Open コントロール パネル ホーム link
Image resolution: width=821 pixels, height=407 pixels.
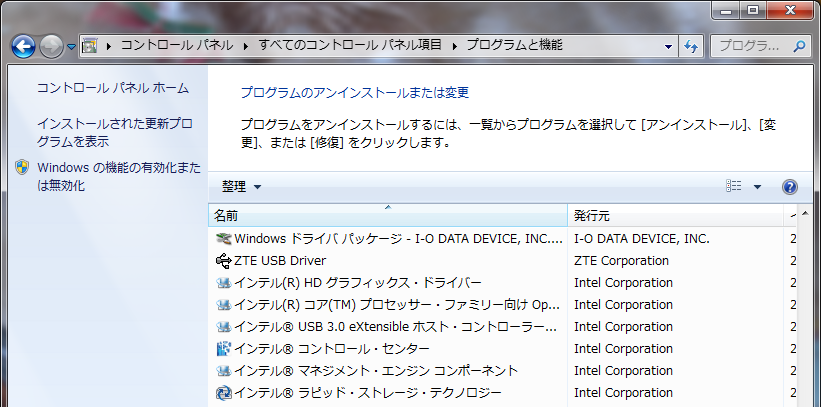pyautogui.click(x=113, y=88)
